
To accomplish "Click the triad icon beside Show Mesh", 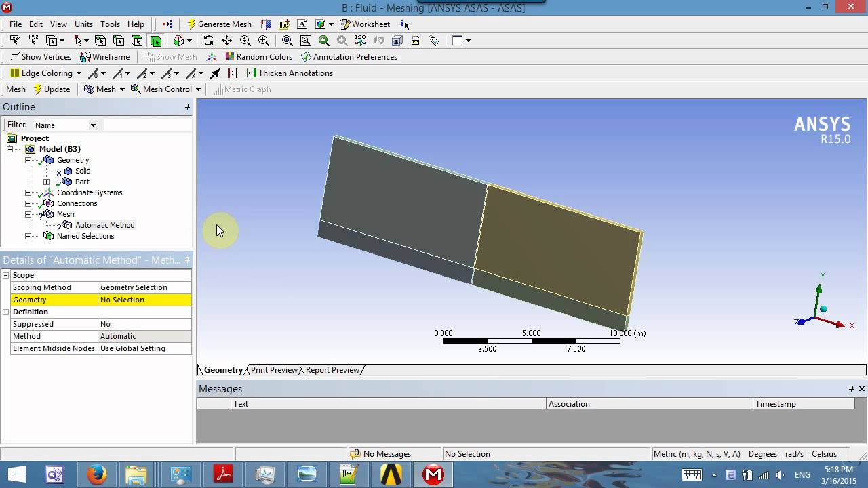I will 212,57.
